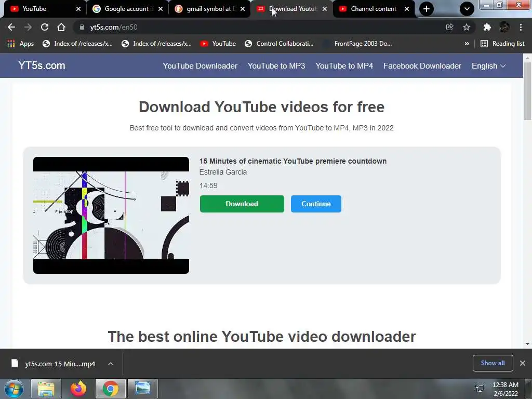The image size is (532, 399).
Task: Open YouTube Downloader nav item
Action: coord(200,66)
